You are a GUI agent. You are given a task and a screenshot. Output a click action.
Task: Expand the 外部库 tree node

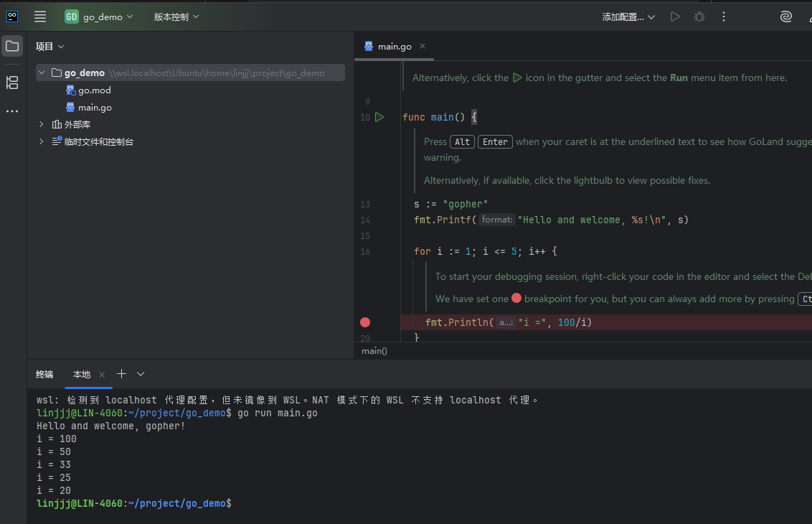[x=42, y=125]
